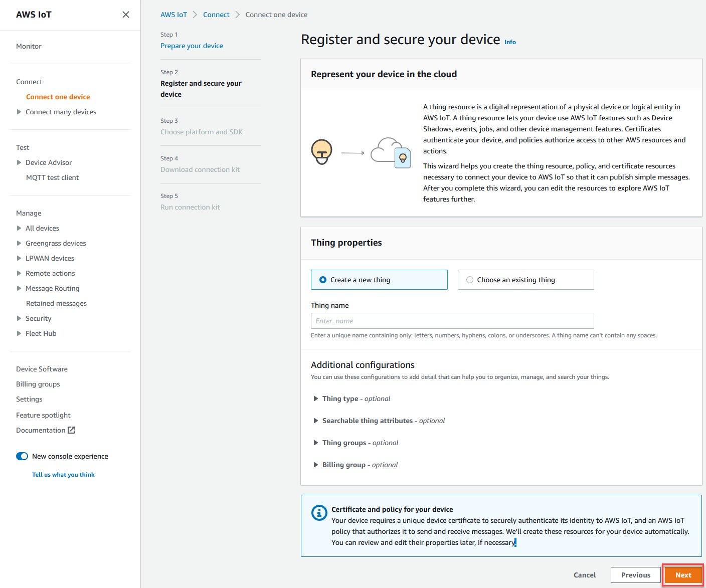This screenshot has width=706, height=588.
Task: Open the MQTT test client
Action: [52, 177]
